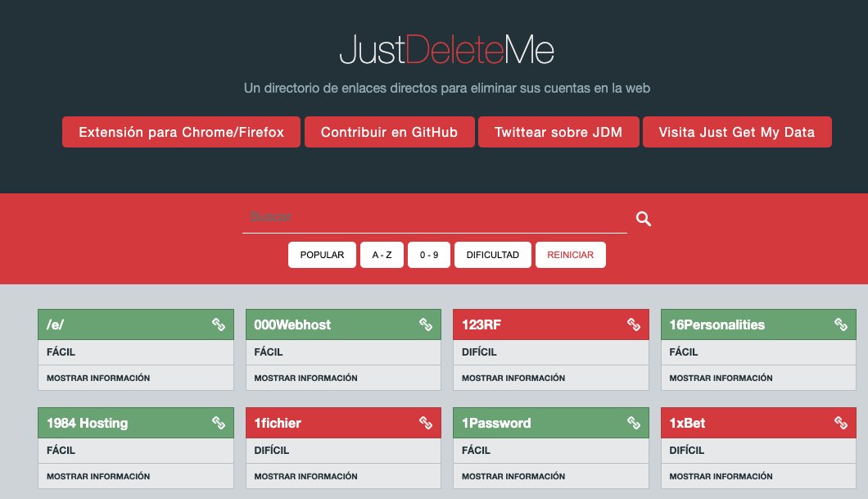
Task: Click the magnifying glass search icon
Action: pyautogui.click(x=644, y=219)
